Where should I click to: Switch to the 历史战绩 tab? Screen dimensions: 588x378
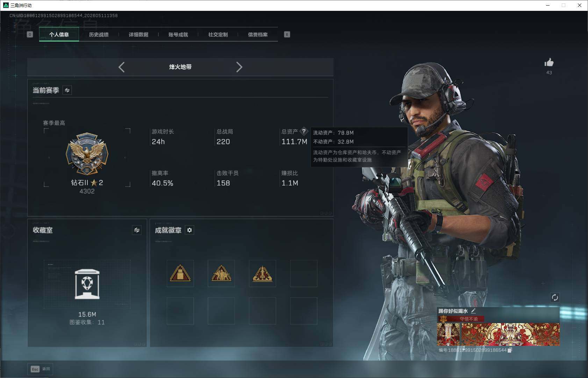(x=99, y=34)
